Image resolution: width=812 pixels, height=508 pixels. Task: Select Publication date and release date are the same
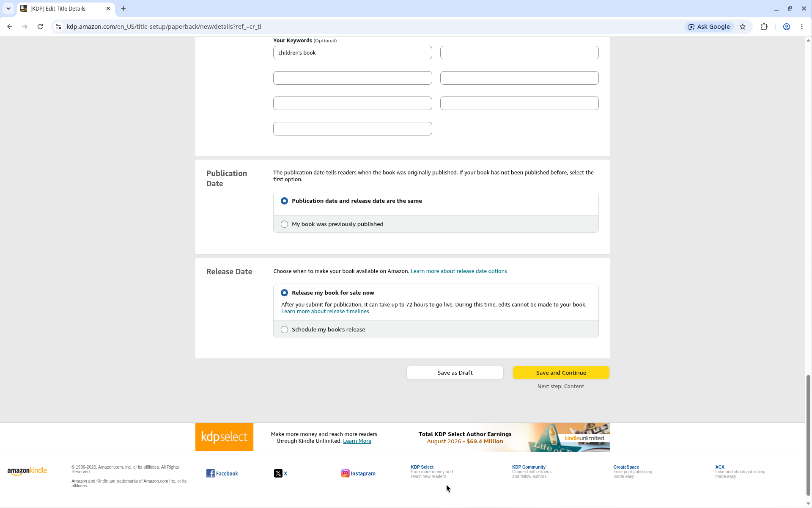pos(284,201)
